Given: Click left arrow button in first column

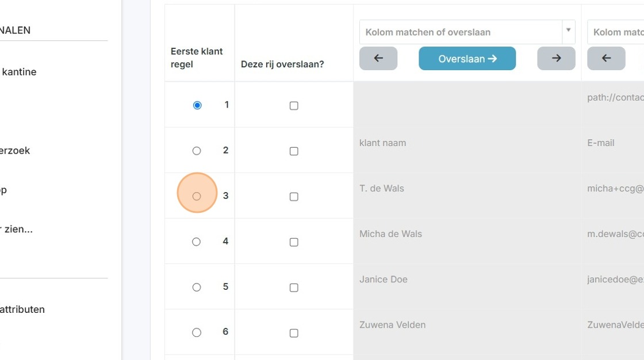Looking at the screenshot, I should pos(378,58).
